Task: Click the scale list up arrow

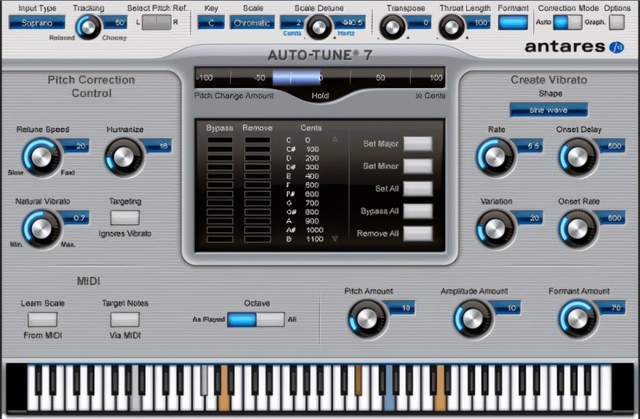Action: pyautogui.click(x=335, y=140)
